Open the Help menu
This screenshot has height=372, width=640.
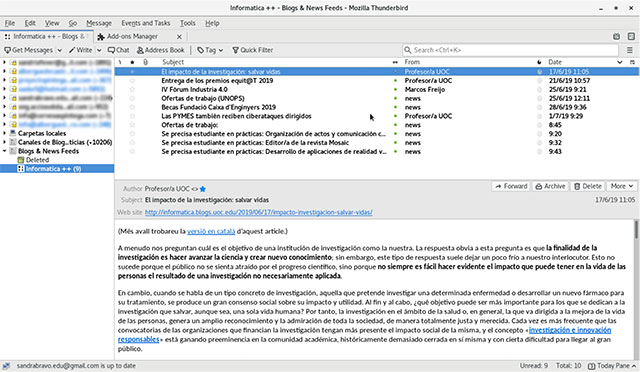coord(212,23)
